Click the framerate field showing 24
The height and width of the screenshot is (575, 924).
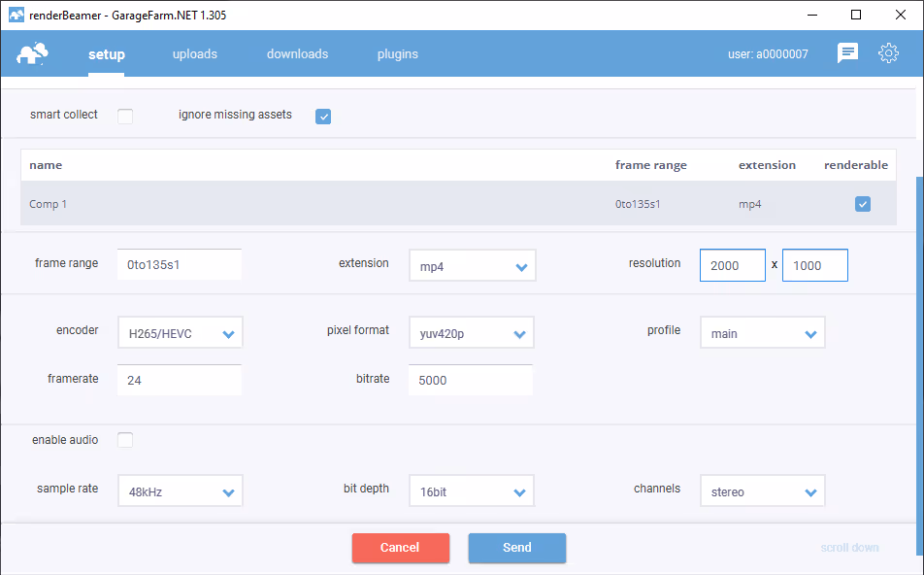click(180, 380)
